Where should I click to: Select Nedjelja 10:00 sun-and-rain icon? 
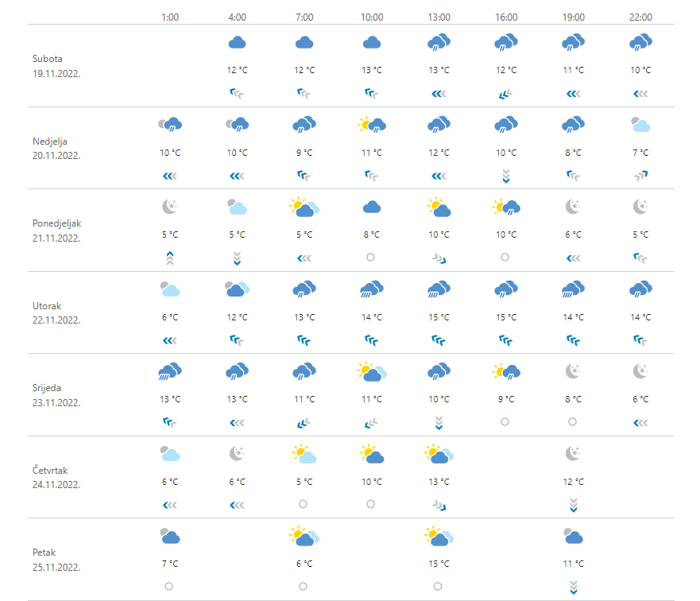pyautogui.click(x=372, y=124)
